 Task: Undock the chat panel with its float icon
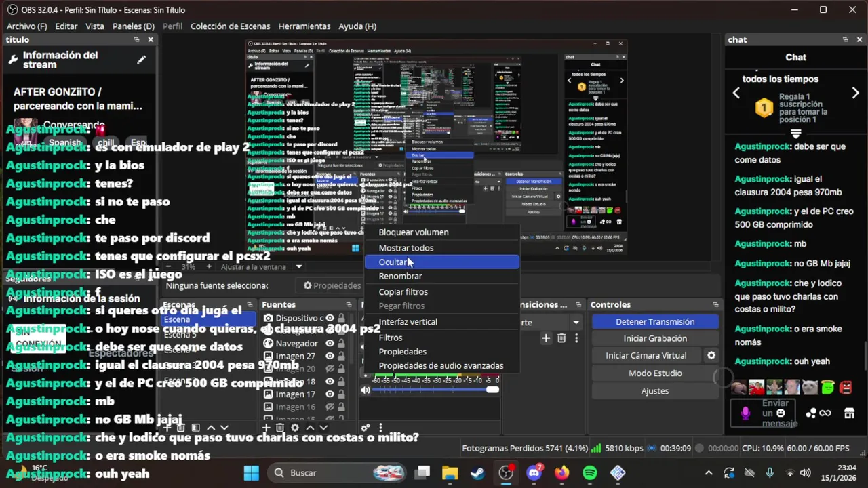click(845, 40)
